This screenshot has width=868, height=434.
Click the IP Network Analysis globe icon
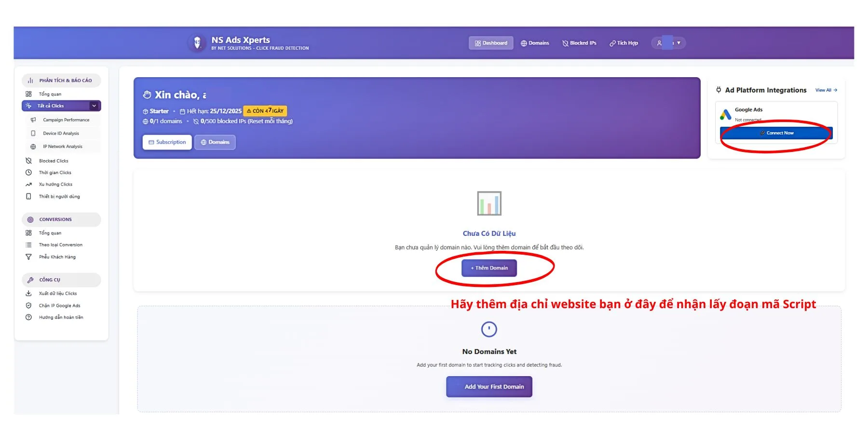pos(33,147)
